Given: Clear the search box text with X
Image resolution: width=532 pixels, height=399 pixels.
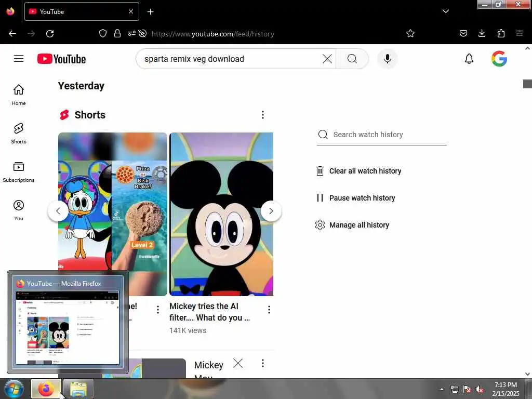Looking at the screenshot, I should tap(327, 59).
